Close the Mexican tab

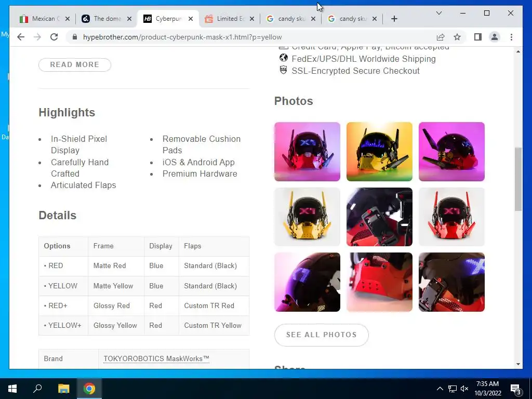pyautogui.click(x=68, y=19)
